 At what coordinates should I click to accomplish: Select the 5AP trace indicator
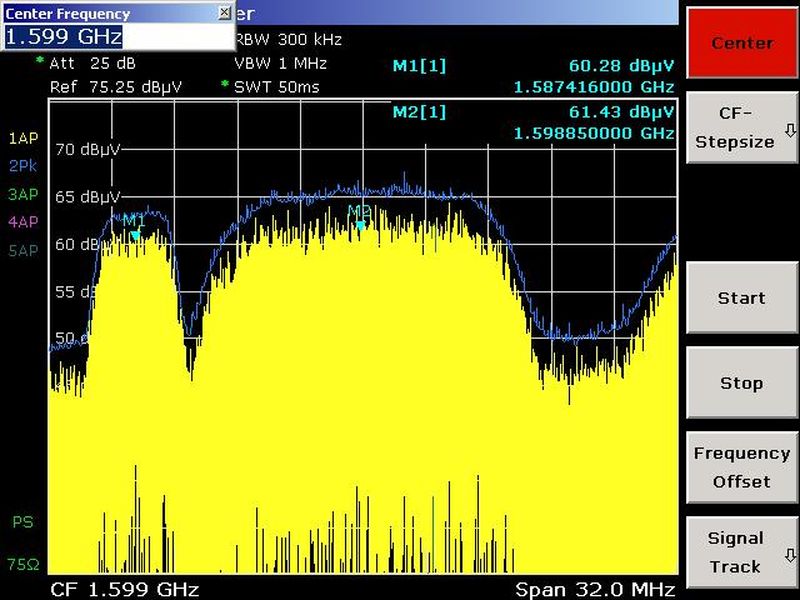(x=23, y=250)
